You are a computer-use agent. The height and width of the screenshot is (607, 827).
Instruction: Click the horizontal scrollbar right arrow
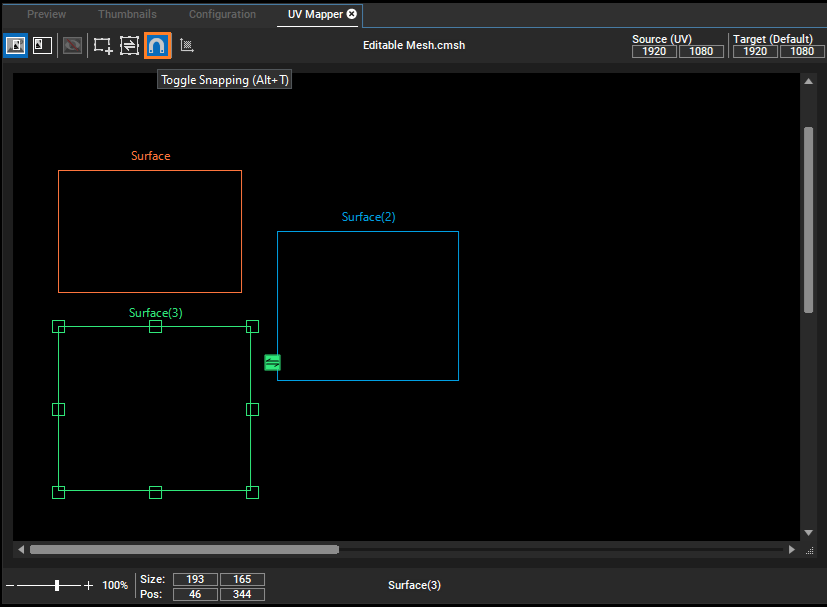click(791, 550)
